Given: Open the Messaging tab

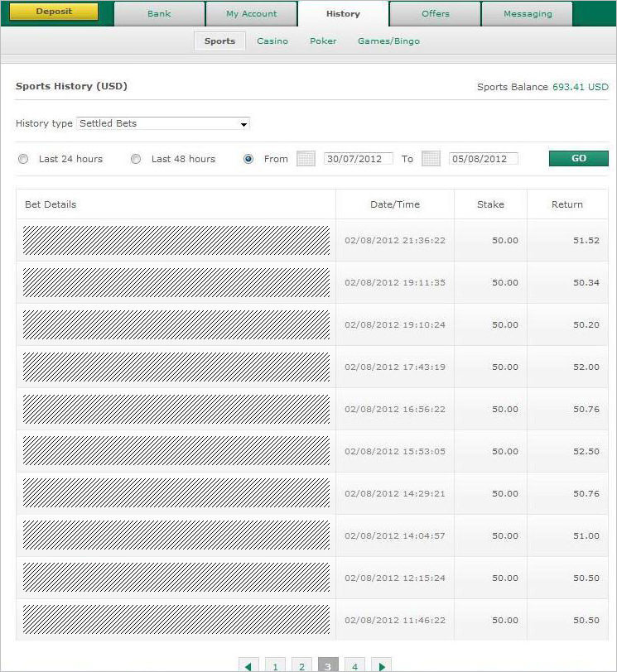Looking at the screenshot, I should [527, 14].
